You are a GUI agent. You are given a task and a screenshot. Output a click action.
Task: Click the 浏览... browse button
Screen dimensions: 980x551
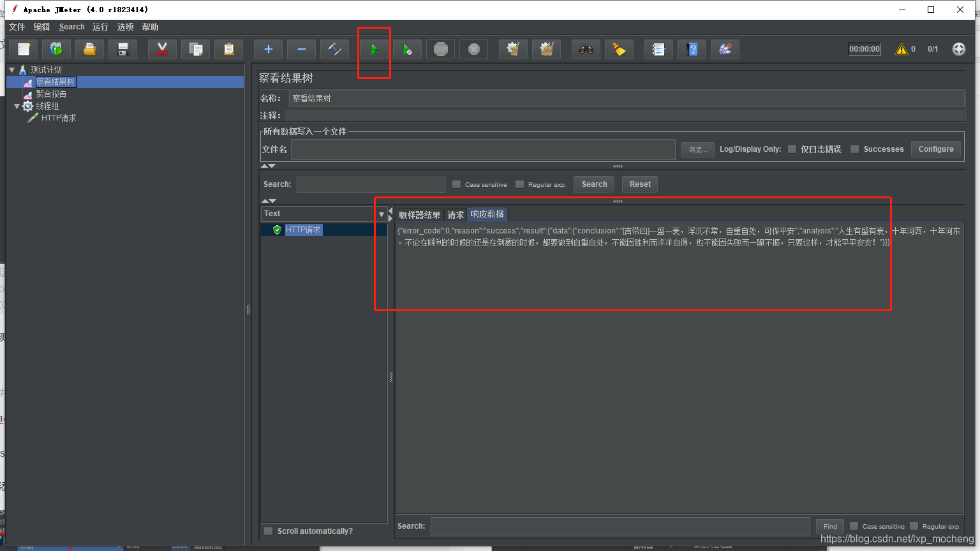(x=697, y=149)
